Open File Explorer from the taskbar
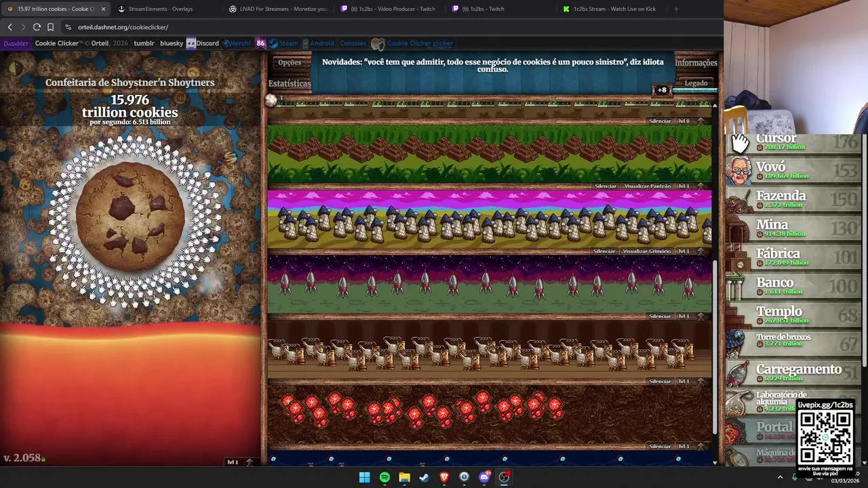This screenshot has height=488, width=868. pos(404,477)
